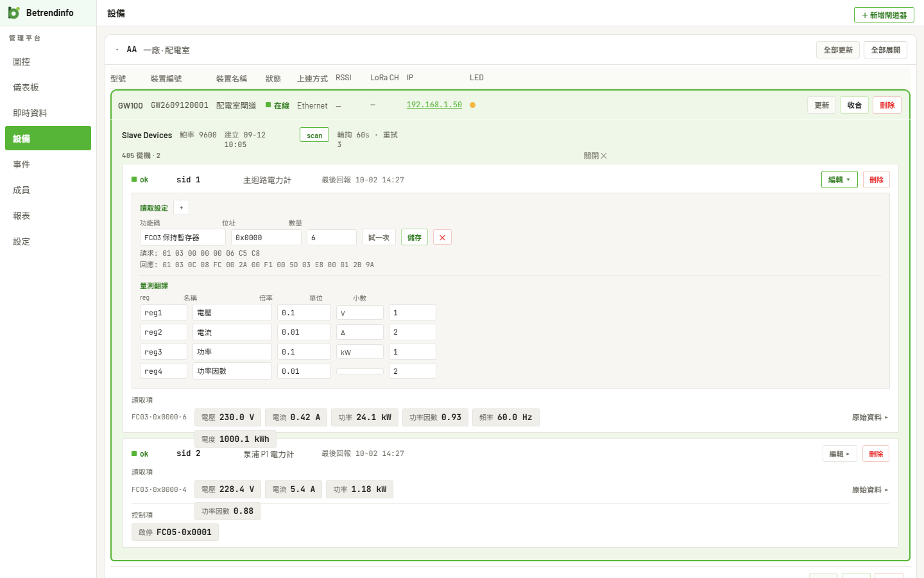
Task: Open 編輯 dropdown for sid 1
Action: coord(839,180)
